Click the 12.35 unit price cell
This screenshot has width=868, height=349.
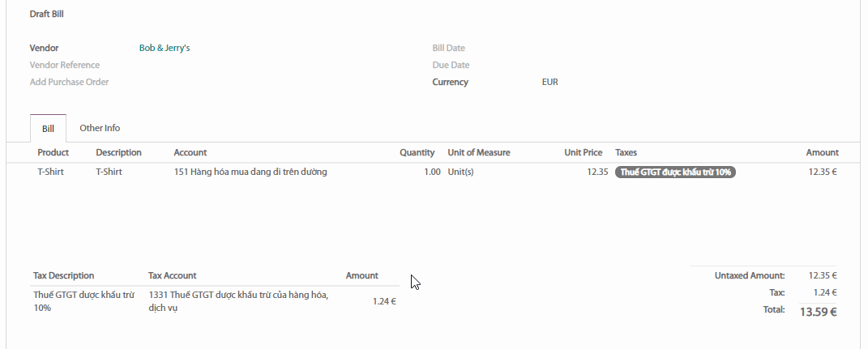coord(597,172)
